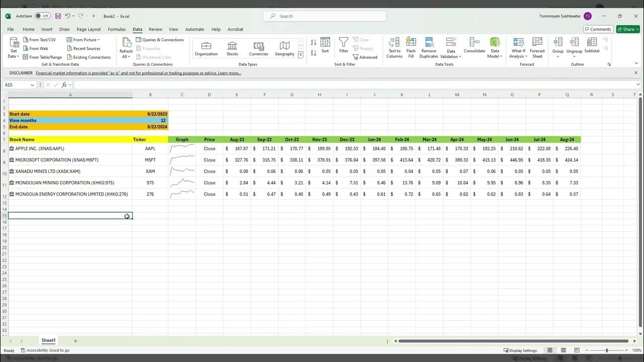Toggle the Filter button
This screenshot has height=362, width=644.
pos(344,45)
